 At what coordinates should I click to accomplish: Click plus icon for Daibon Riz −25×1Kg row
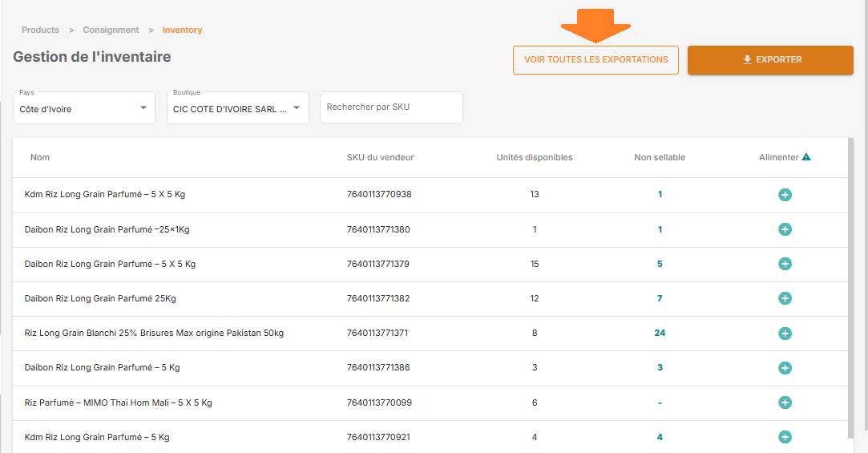click(785, 229)
